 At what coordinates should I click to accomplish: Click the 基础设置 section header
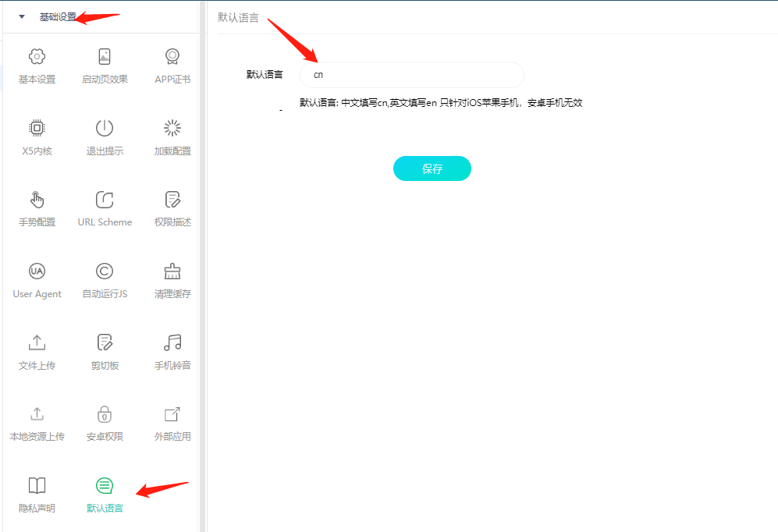click(58, 17)
